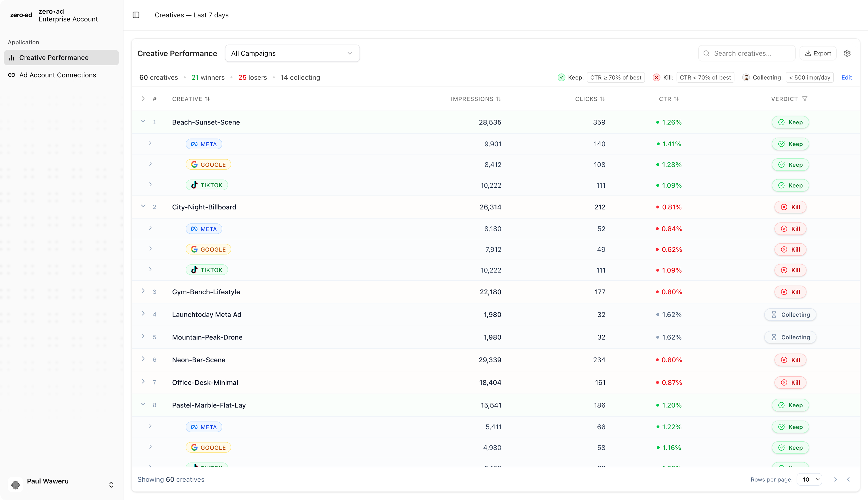This screenshot has height=500, width=868.
Task: Click the Collecting hourglass badge on Mountain-Peak-Drone
Action: click(790, 337)
